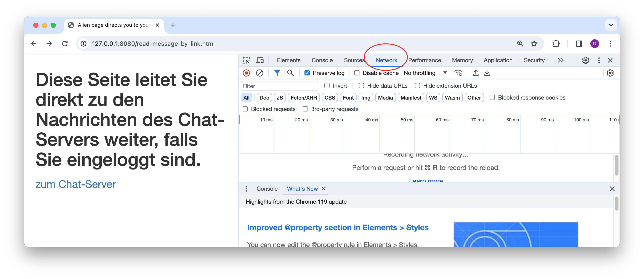
Task: Check Blocked response cookies checkbox
Action: [492, 98]
